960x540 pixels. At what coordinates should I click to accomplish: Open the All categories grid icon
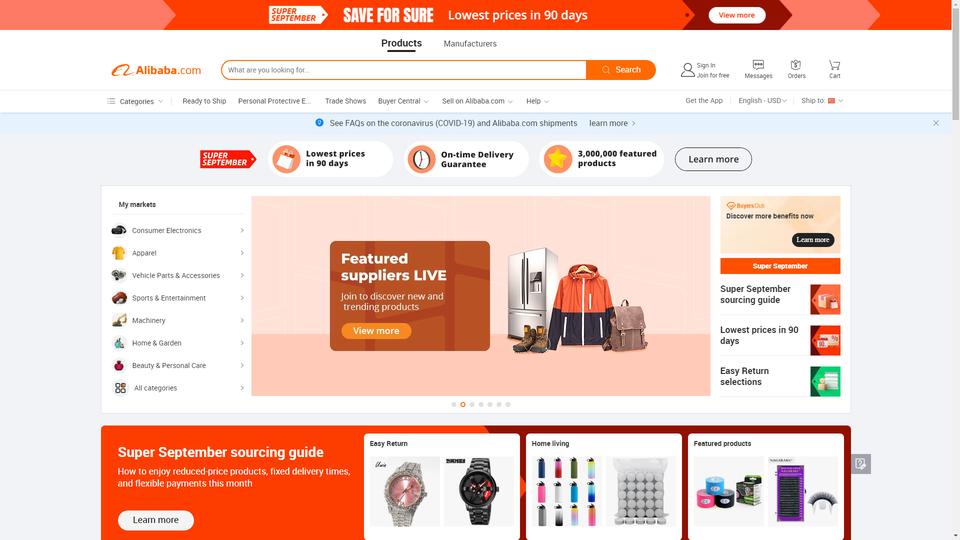coord(120,388)
